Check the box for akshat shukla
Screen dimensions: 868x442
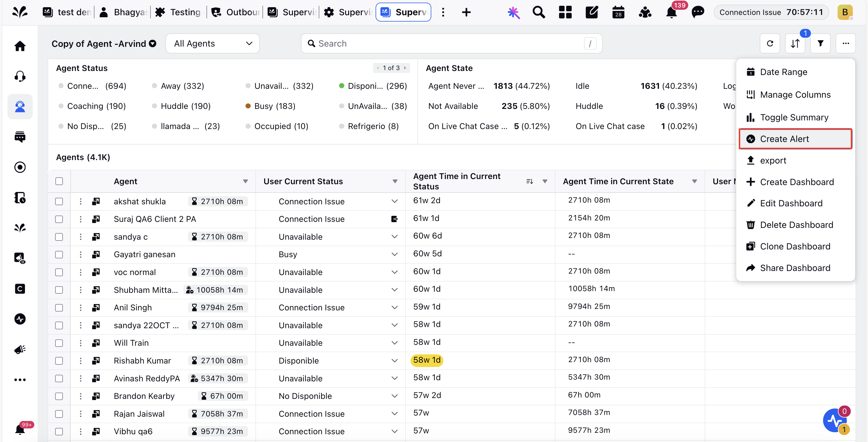59,202
